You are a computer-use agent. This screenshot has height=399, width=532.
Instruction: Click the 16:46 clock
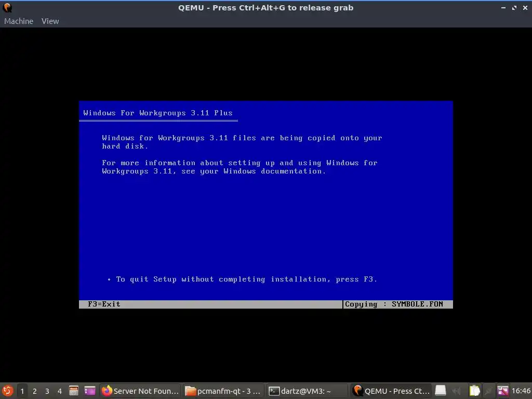click(521, 391)
